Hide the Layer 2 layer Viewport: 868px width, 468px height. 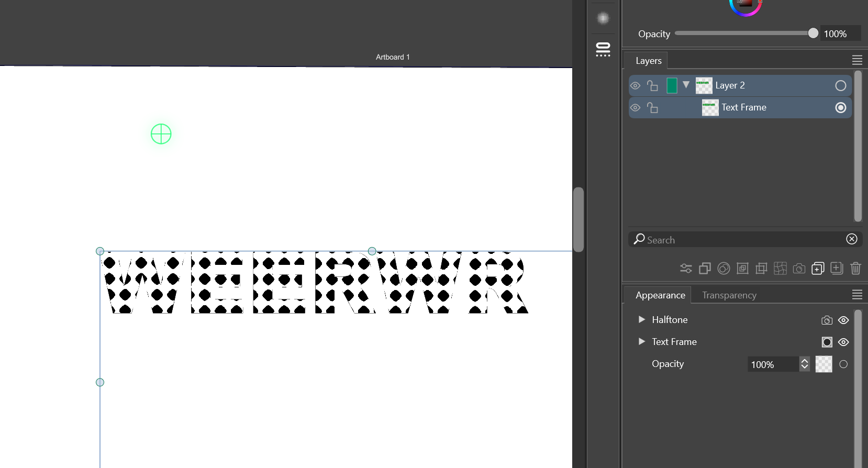(635, 85)
